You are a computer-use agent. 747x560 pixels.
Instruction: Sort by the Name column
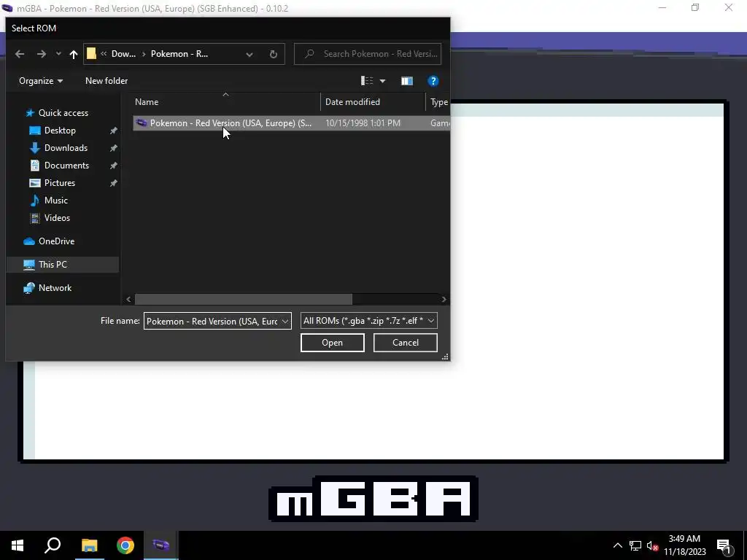(226, 102)
